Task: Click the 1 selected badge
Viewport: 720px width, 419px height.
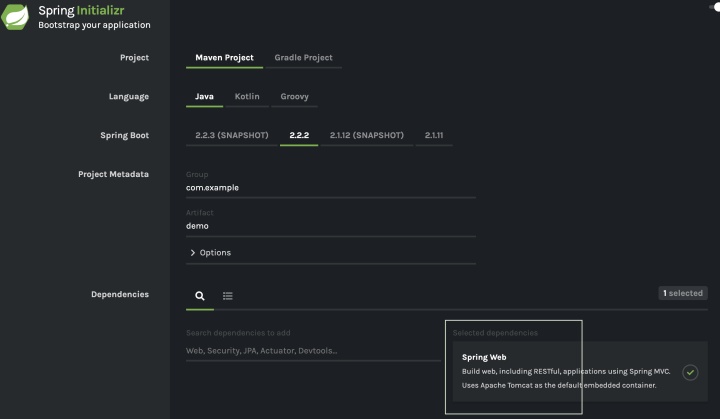Action: (683, 293)
